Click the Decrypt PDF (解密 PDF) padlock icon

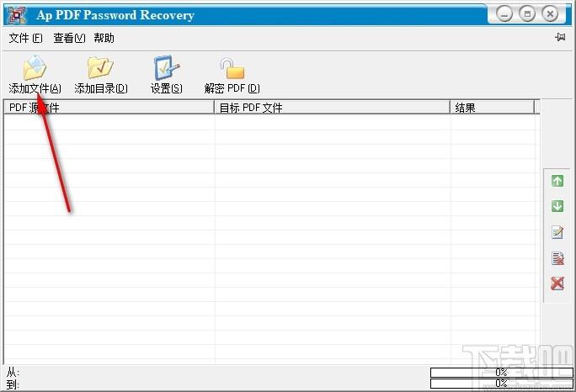click(x=232, y=68)
